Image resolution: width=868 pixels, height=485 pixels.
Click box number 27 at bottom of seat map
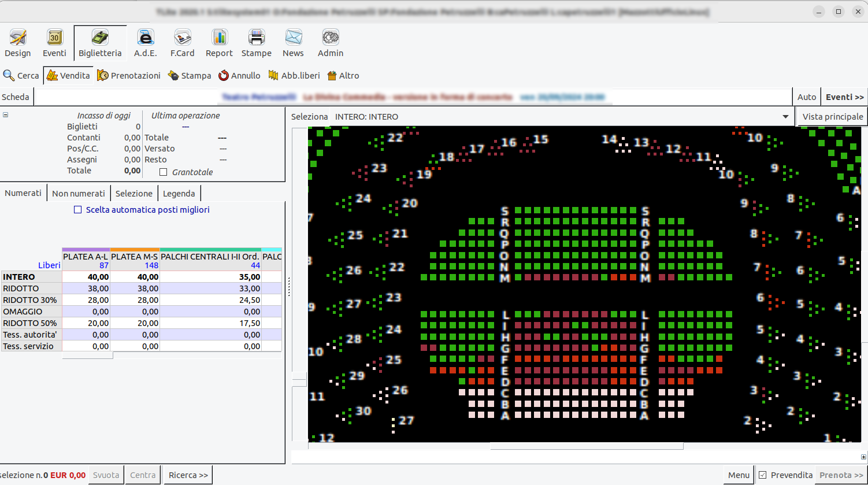pos(406,420)
